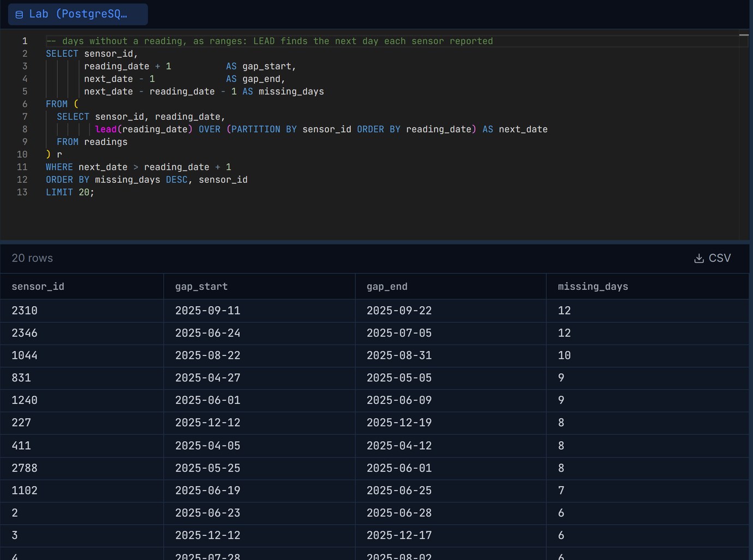This screenshot has height=560, width=753.
Task: Download results with the CSV button
Action: (713, 258)
